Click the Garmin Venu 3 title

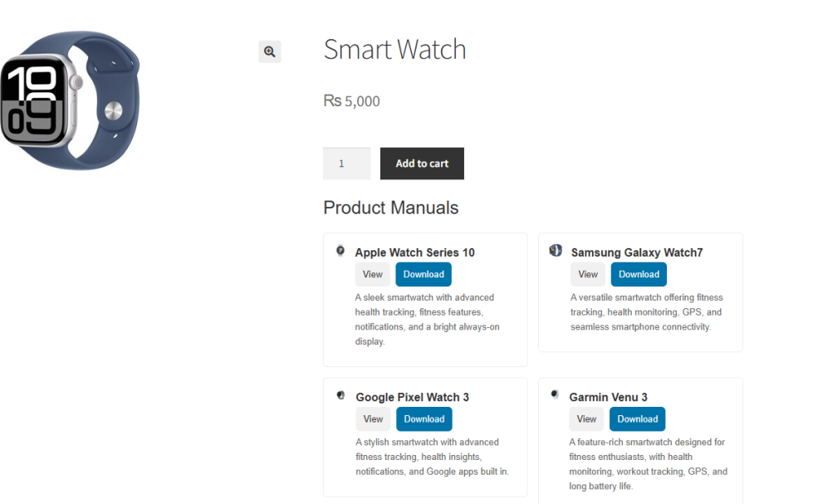(x=608, y=397)
